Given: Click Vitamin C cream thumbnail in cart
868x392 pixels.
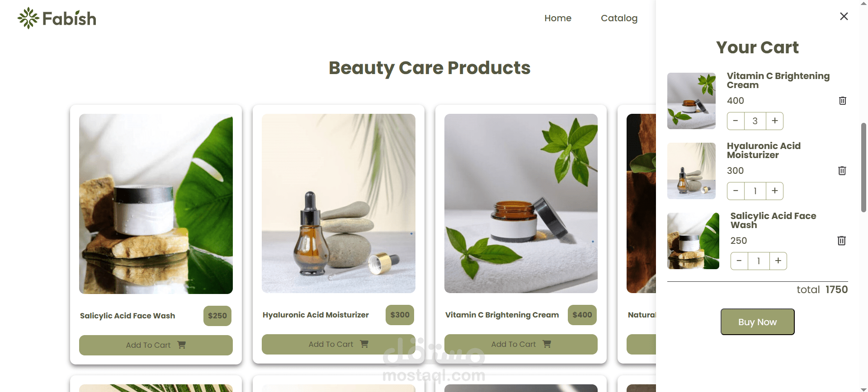Looking at the screenshot, I should (x=691, y=101).
